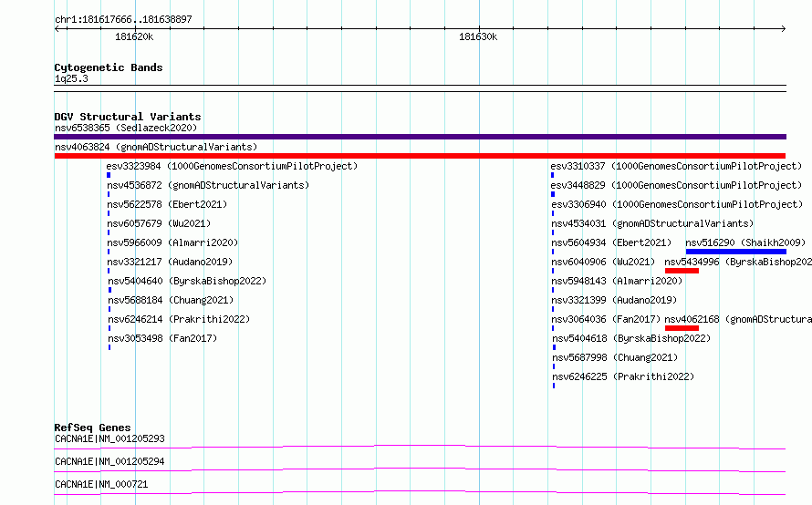The image size is (812, 505).
Task: Open the nsv6246214 (Prakrithi2022) variant
Action: pyautogui.click(x=179, y=319)
